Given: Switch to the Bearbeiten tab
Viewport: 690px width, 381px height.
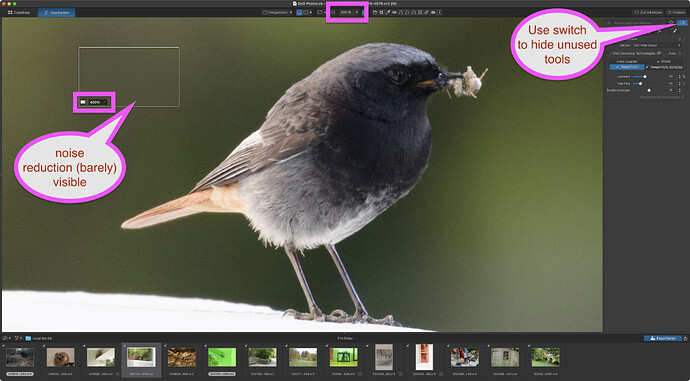Looking at the screenshot, I should 56,13.
